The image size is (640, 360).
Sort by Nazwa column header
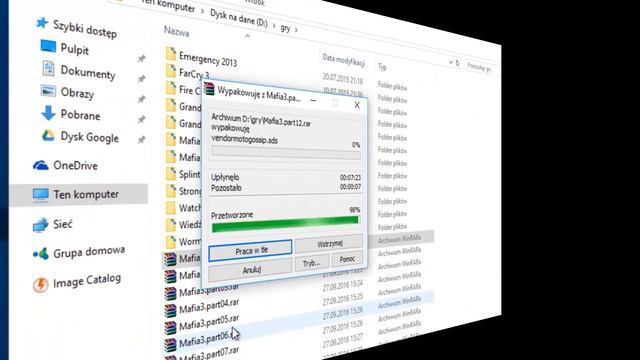(x=176, y=31)
